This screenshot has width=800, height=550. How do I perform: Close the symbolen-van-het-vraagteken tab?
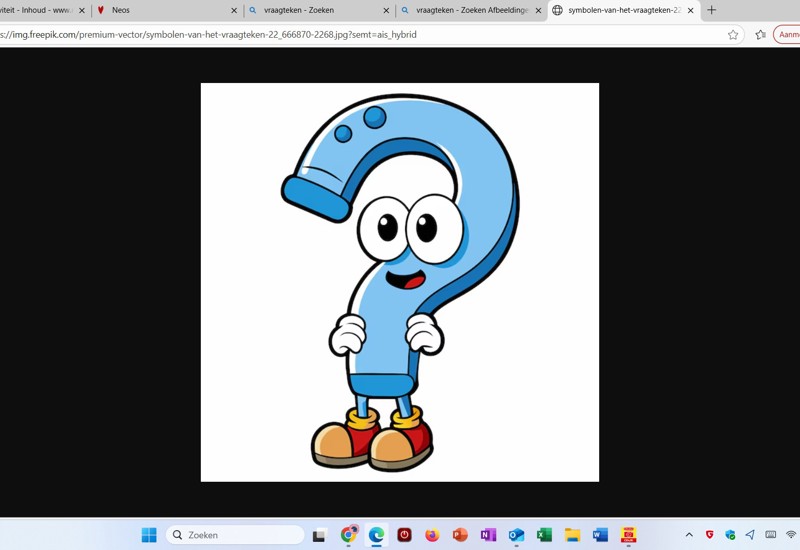(690, 10)
